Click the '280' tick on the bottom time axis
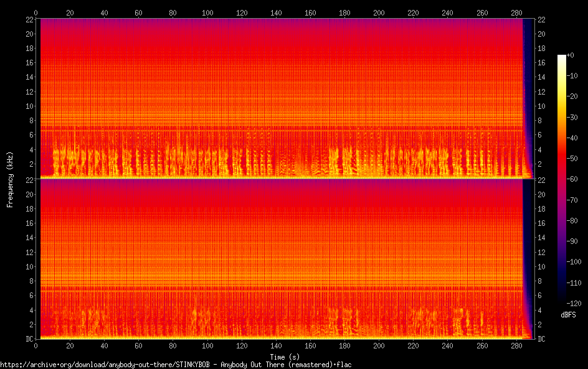Image resolution: width=588 pixels, height=369 pixels. coord(516,346)
